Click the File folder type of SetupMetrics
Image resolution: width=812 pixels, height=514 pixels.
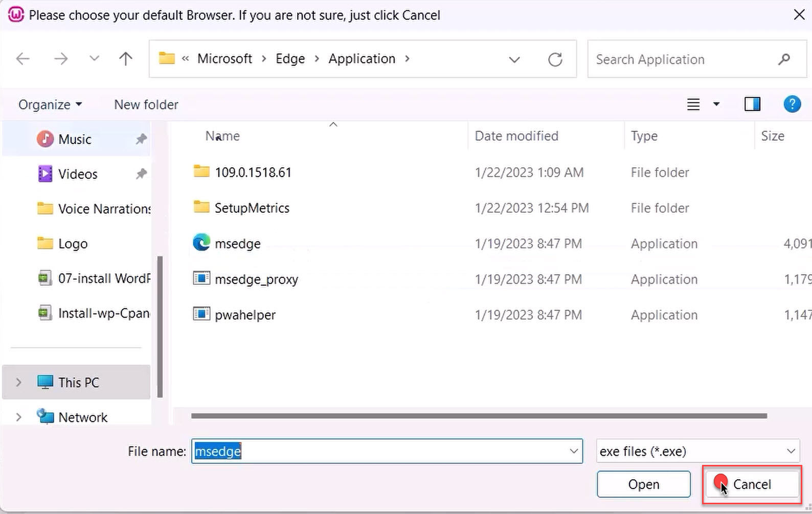pyautogui.click(x=660, y=208)
